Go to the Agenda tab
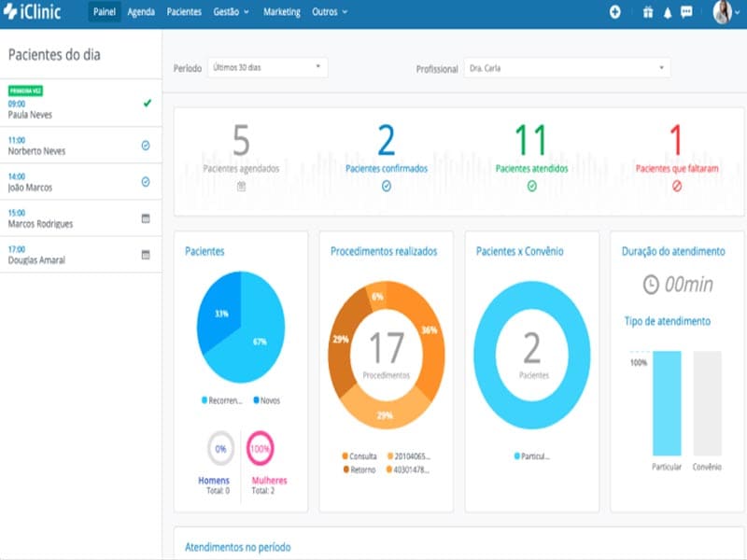 141,12
